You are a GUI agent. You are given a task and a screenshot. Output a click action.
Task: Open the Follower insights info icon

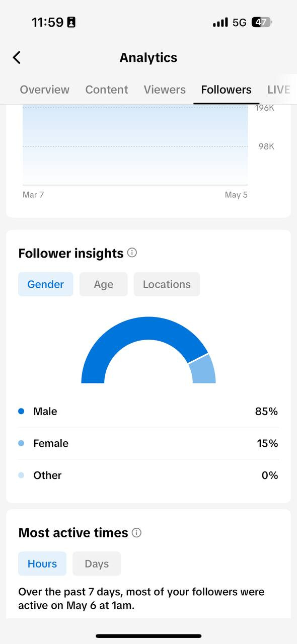pyautogui.click(x=132, y=253)
